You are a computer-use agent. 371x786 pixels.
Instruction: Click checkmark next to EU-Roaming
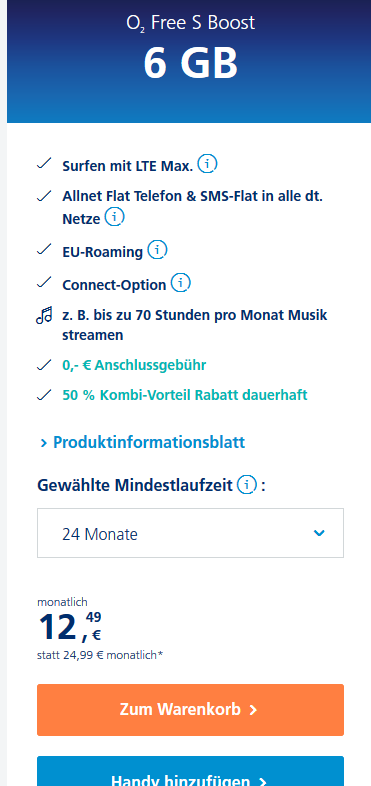[x=44, y=250]
